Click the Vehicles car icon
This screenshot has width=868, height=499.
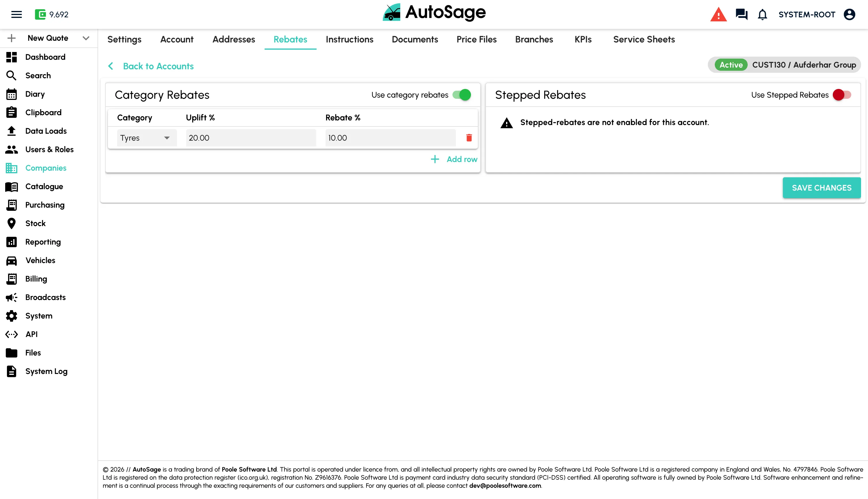(11, 260)
